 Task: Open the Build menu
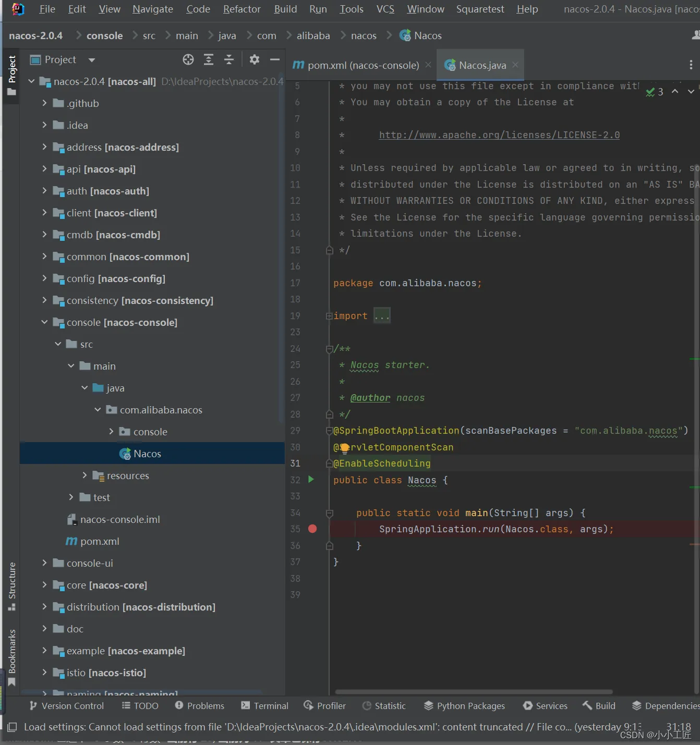tap(285, 9)
